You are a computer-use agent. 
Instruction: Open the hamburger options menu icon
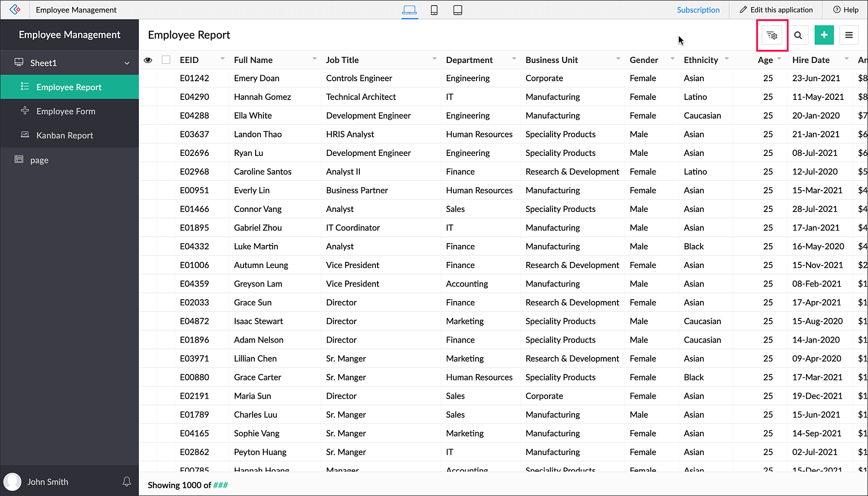click(x=849, y=35)
